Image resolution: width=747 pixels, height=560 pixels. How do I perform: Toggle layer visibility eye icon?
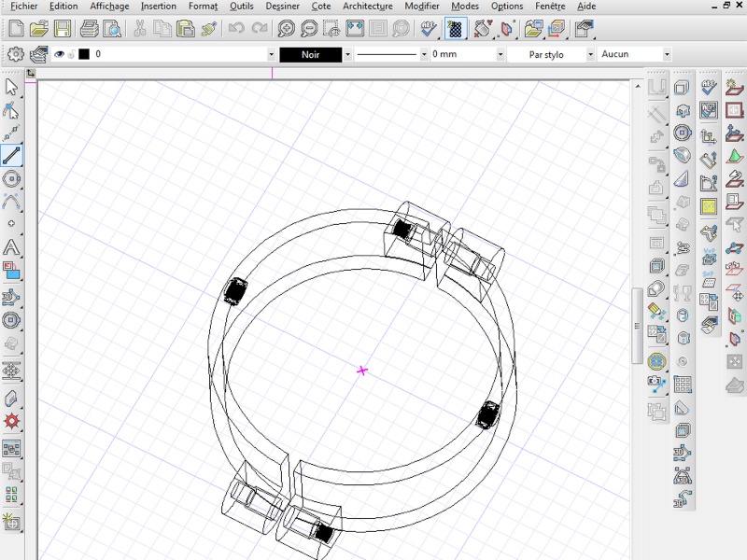(59, 54)
